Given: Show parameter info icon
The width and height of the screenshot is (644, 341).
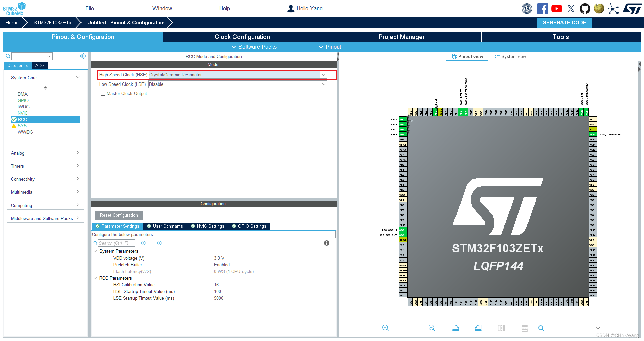Looking at the screenshot, I should [327, 243].
